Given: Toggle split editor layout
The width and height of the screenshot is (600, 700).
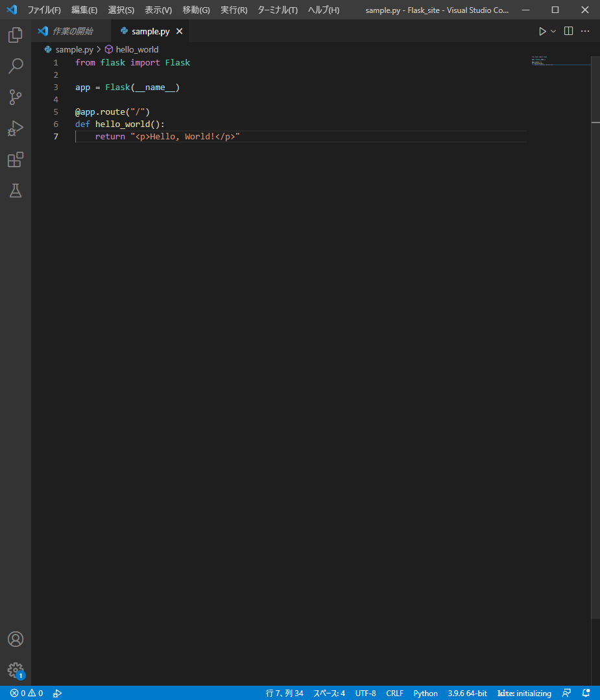Looking at the screenshot, I should click(x=568, y=31).
